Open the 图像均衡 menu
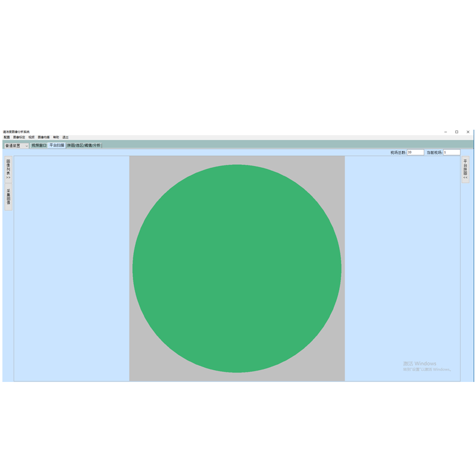The image size is (476, 476). pyautogui.click(x=44, y=137)
